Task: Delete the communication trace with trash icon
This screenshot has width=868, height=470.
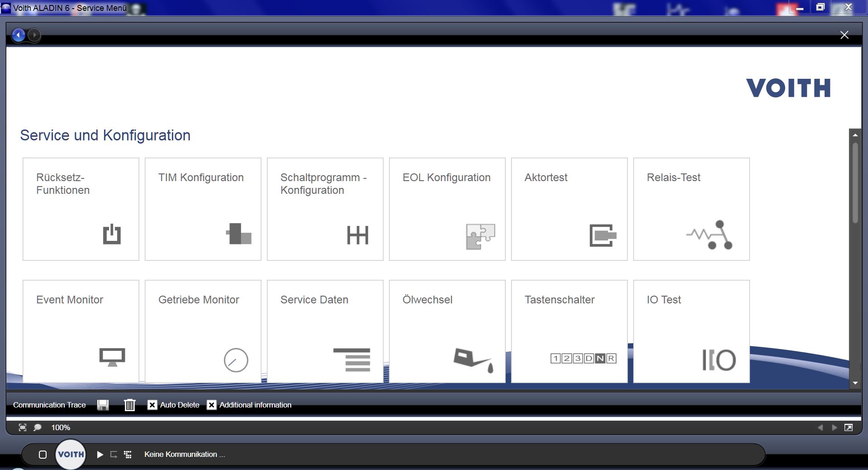Action: 130,405
